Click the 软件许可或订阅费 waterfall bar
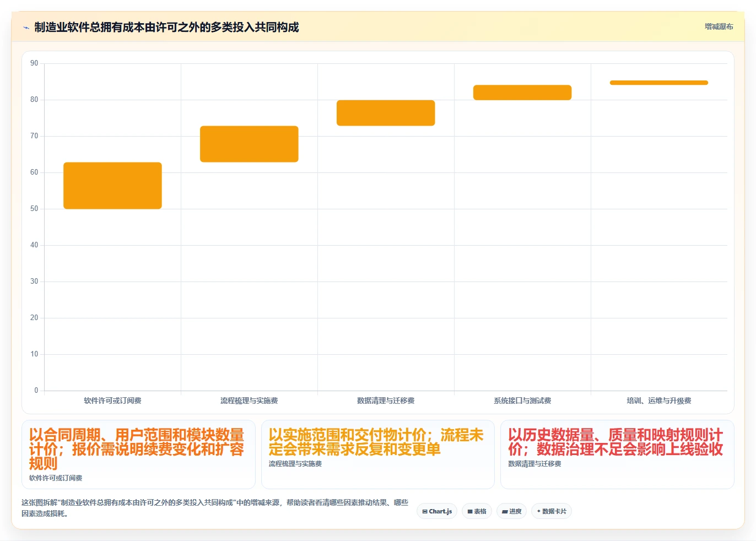756x541 pixels. click(x=112, y=186)
